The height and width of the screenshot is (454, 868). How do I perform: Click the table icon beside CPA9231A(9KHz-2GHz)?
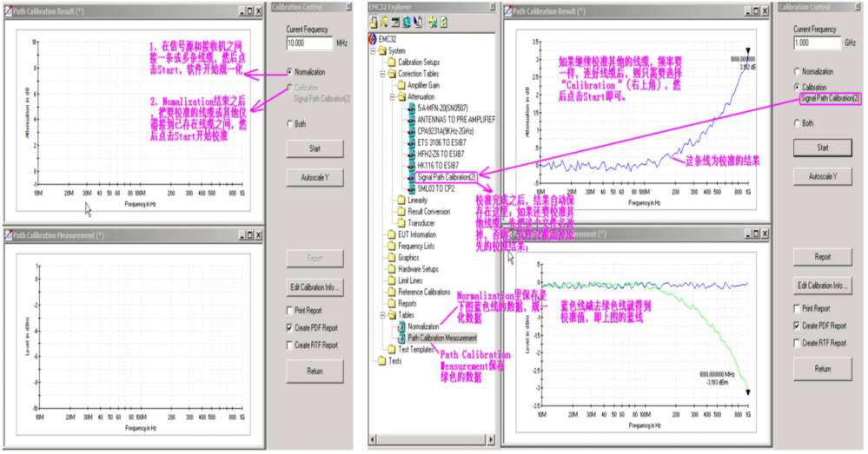pyautogui.click(x=411, y=132)
